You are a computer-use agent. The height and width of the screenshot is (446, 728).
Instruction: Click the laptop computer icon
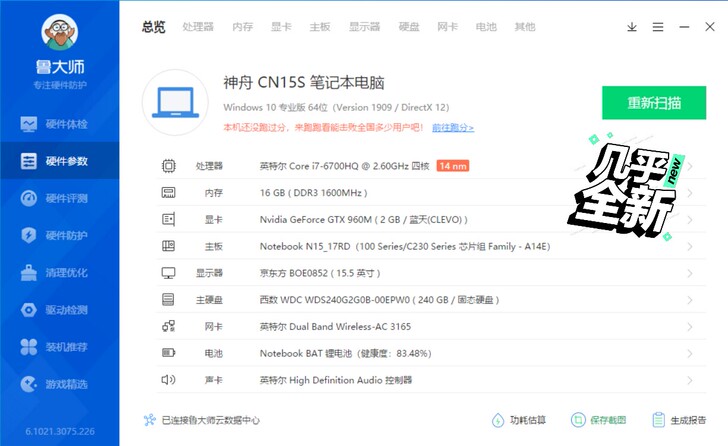pyautogui.click(x=175, y=103)
